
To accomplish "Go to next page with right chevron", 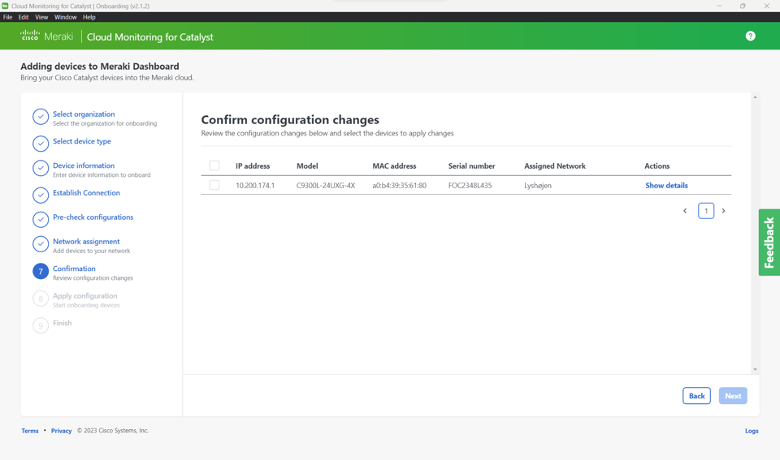I will pyautogui.click(x=724, y=211).
